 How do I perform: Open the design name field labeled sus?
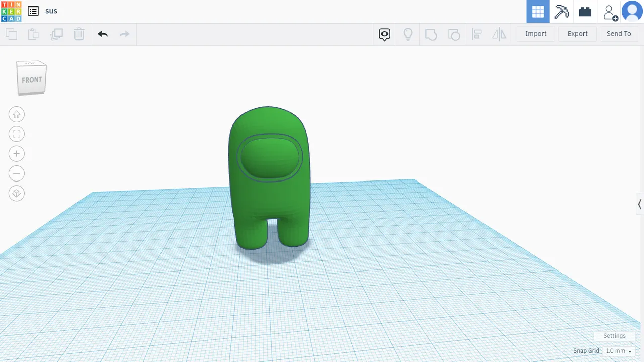(x=51, y=11)
